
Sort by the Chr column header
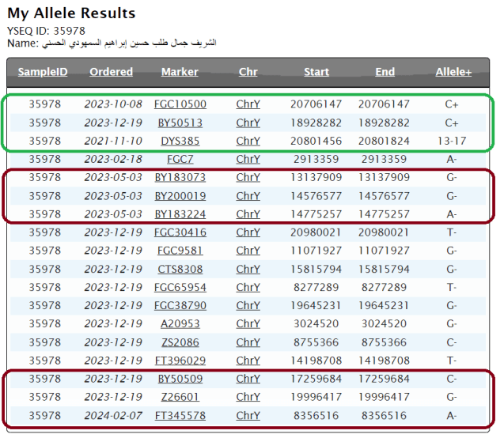pyautogui.click(x=248, y=72)
